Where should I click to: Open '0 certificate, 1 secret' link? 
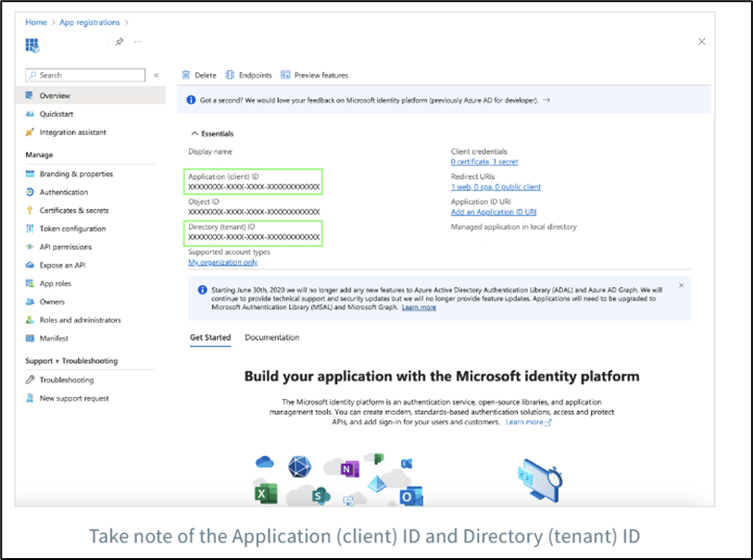click(484, 162)
